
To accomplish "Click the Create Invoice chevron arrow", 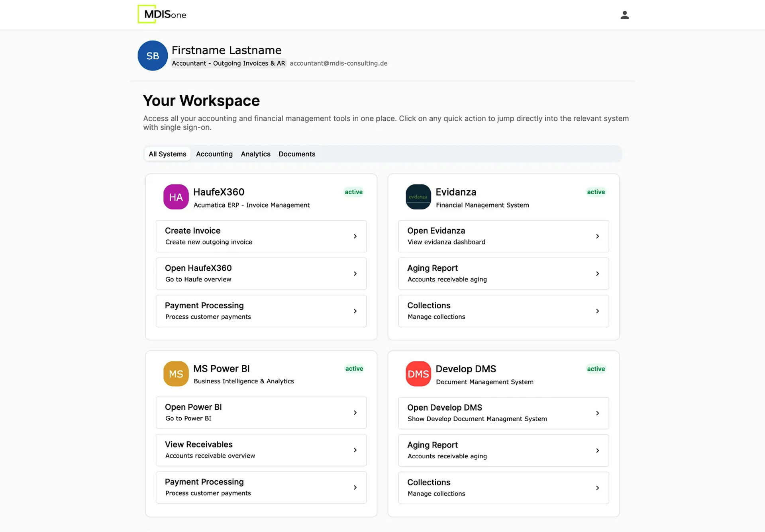I will pyautogui.click(x=355, y=236).
